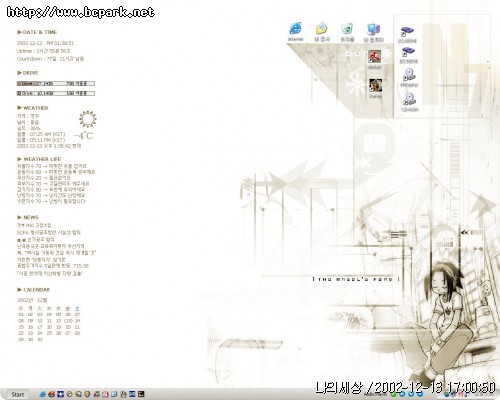Open the last news headline in quotes
The image size is (500, 400).
(x=50, y=273)
